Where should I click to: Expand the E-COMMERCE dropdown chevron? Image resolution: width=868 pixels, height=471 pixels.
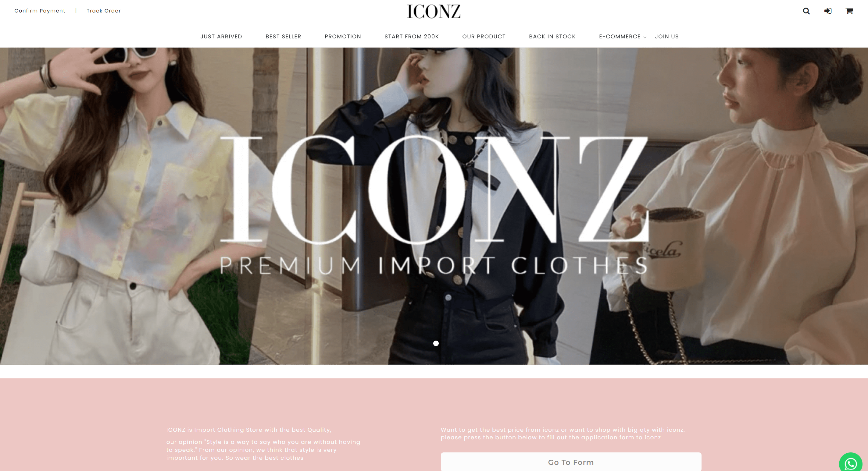coord(645,37)
